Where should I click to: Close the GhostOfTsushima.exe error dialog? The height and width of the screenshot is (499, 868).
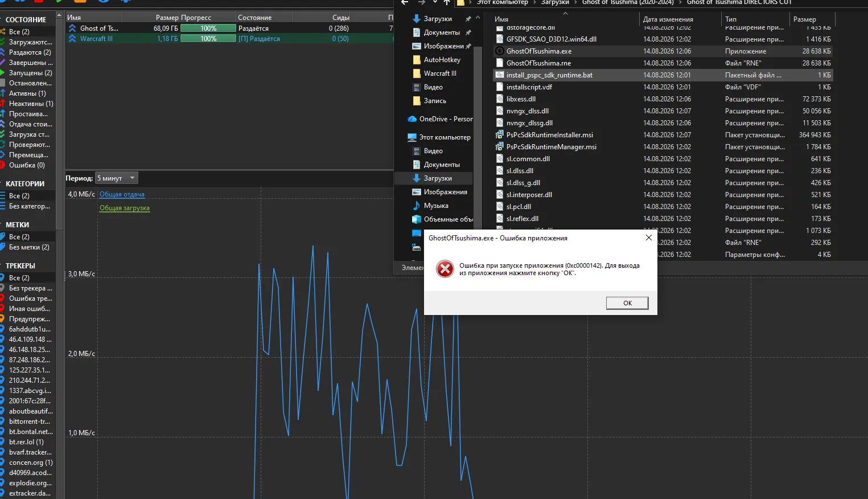coord(648,238)
